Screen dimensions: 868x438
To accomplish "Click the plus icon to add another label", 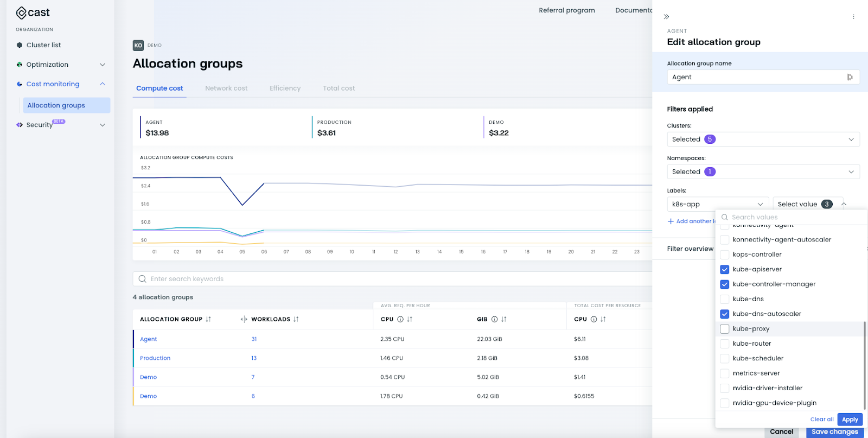I will click(671, 221).
